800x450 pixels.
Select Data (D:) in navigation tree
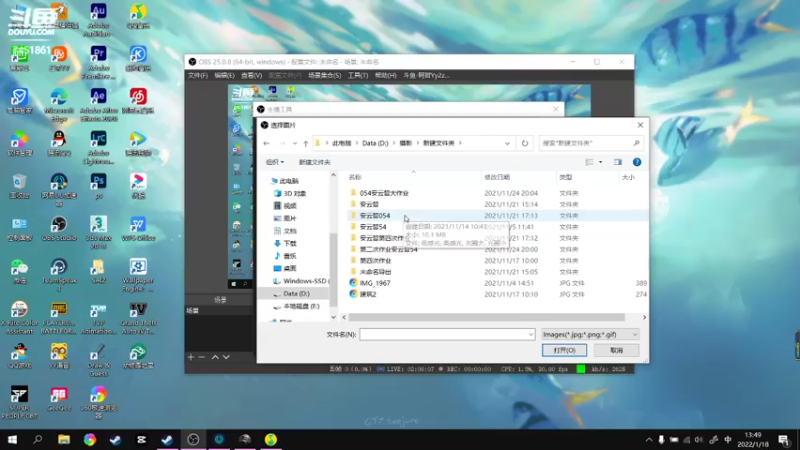pyautogui.click(x=296, y=294)
